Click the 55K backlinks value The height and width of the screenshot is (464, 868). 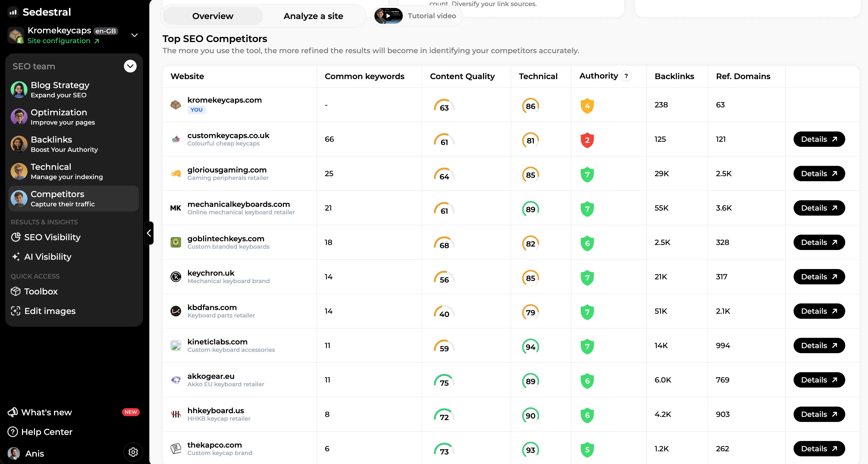click(x=661, y=208)
